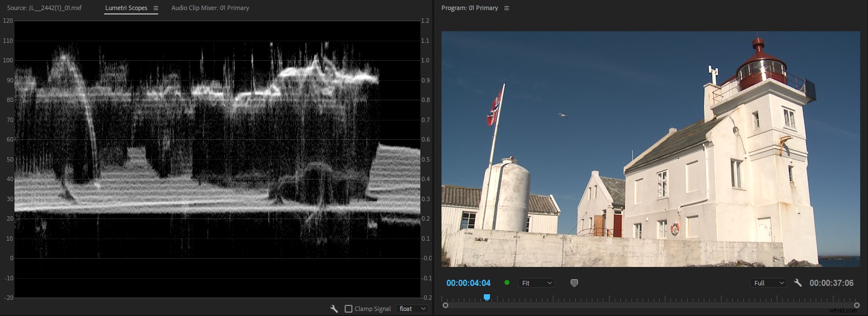Select the Lumetri Scopes tab

tap(126, 8)
